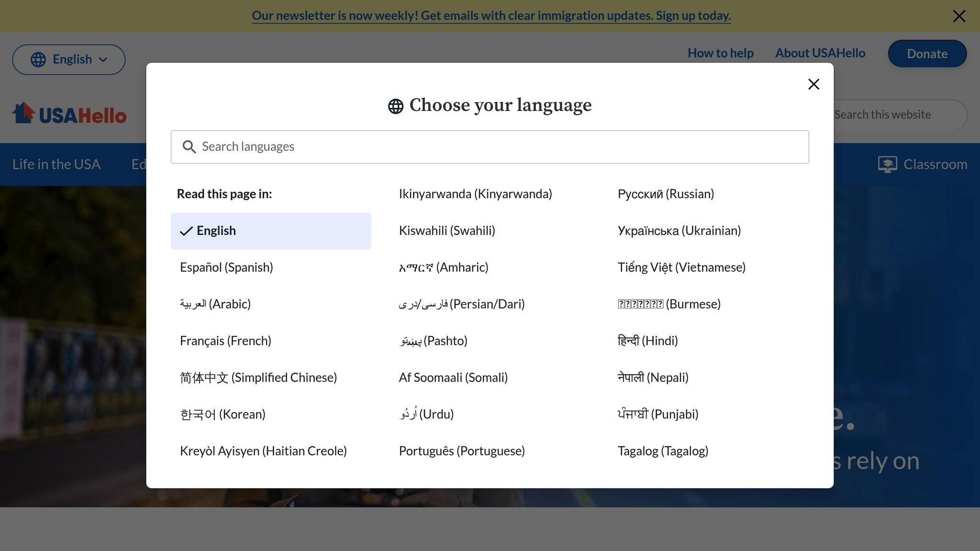
Task: Open the How to help link
Action: [720, 53]
